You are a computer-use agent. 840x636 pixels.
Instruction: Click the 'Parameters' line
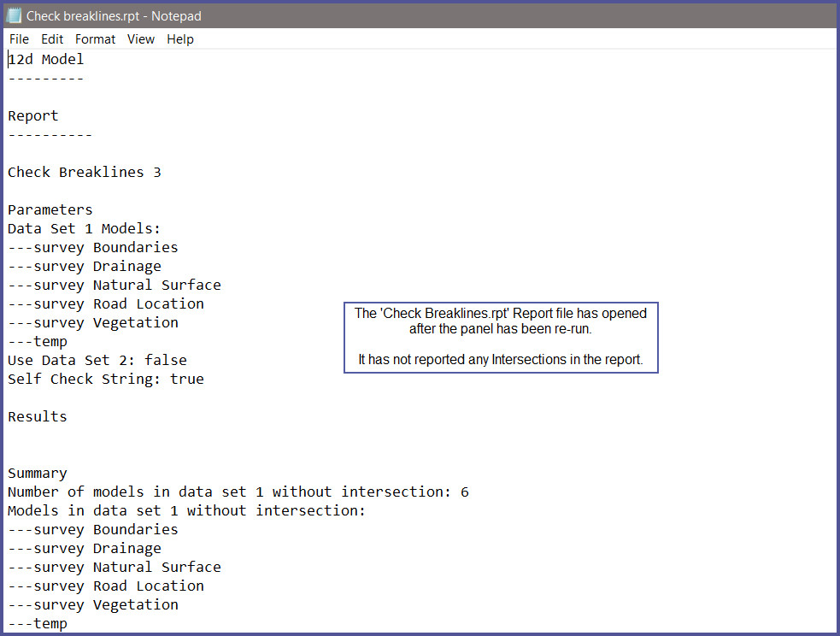coord(50,209)
